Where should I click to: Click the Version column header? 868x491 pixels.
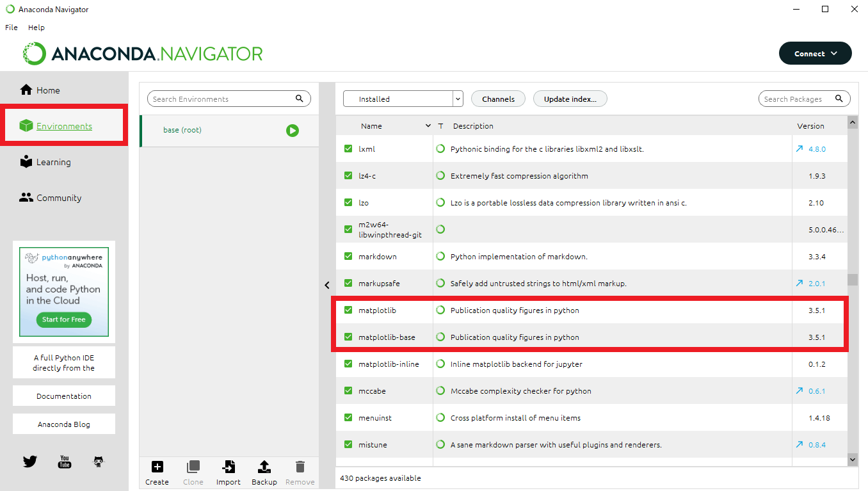(x=810, y=126)
